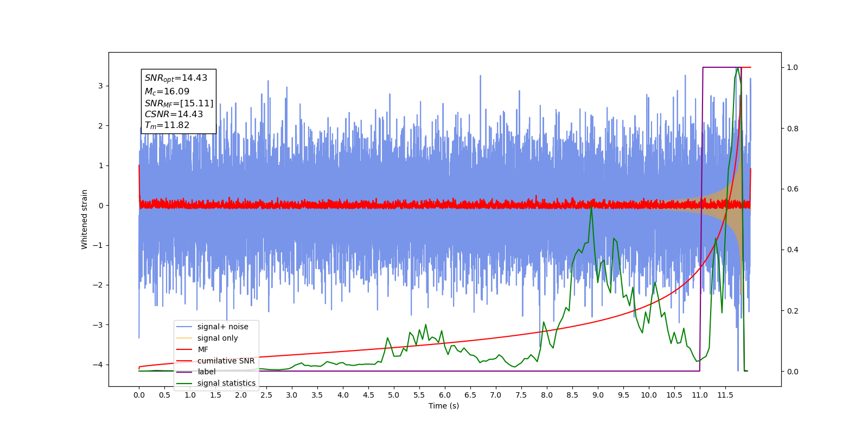This screenshot has width=868, height=434.
Task: Click the T_m=11.82 annotation text
Action: coord(167,125)
